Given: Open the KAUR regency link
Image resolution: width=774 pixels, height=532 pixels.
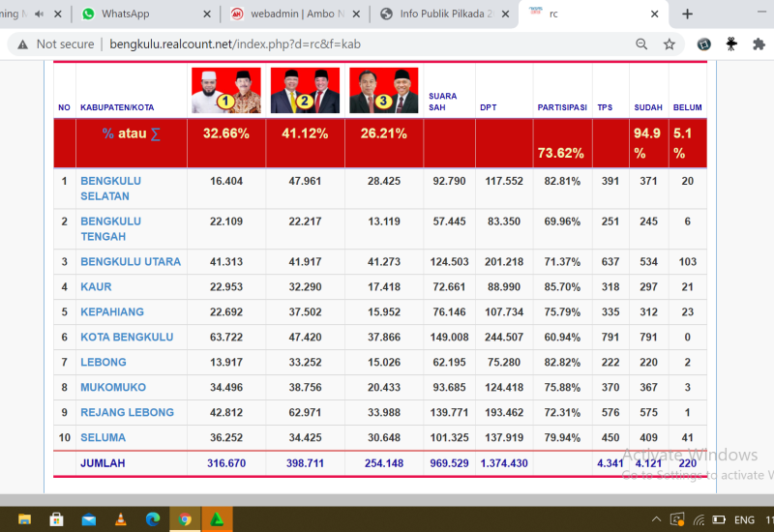Looking at the screenshot, I should click(x=96, y=286).
